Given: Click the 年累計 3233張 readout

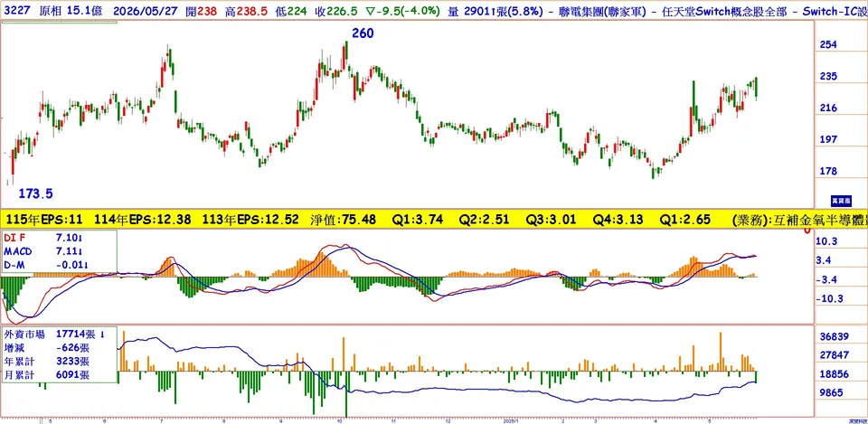Looking at the screenshot, I should point(46,362).
